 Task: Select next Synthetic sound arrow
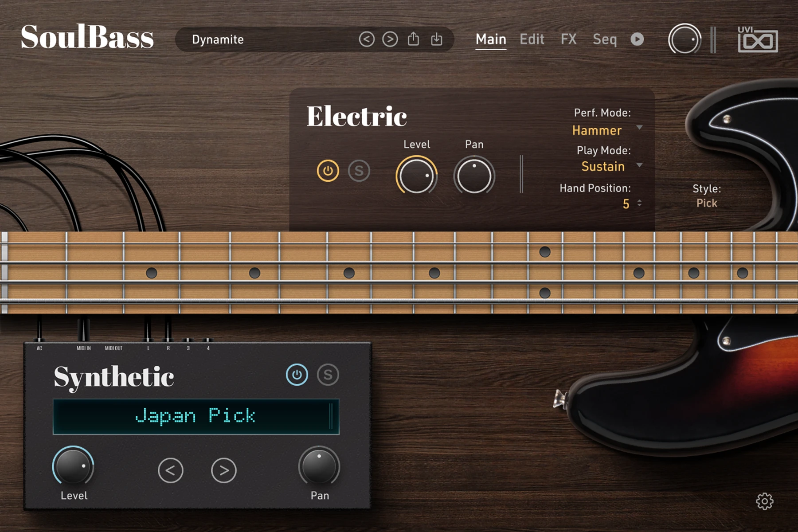point(224,470)
